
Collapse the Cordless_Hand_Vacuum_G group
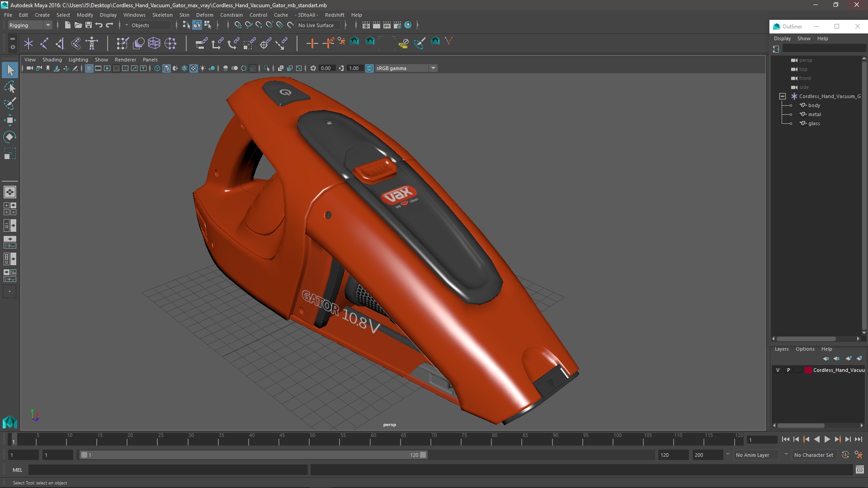click(x=783, y=96)
